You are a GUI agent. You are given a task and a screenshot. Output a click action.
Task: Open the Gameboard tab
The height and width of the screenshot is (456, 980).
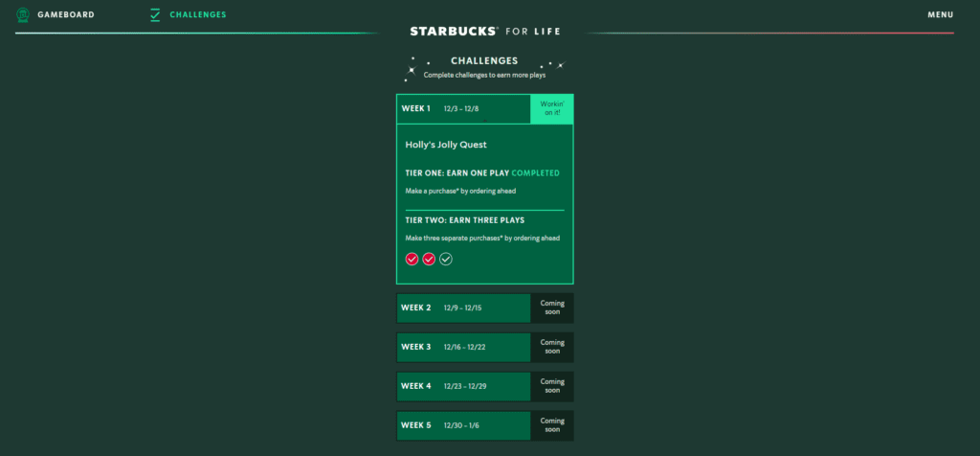[64, 14]
